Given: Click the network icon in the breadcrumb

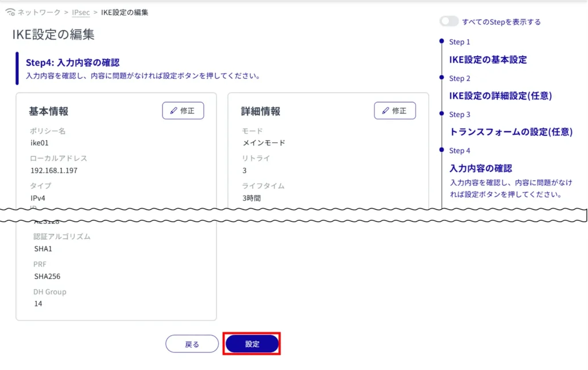Looking at the screenshot, I should tap(10, 12).
